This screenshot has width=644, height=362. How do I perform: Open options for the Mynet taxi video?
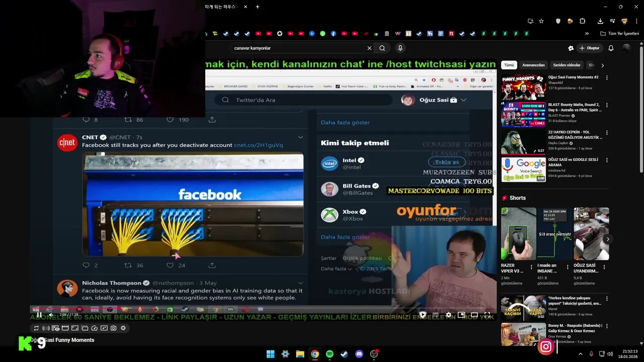607,299
